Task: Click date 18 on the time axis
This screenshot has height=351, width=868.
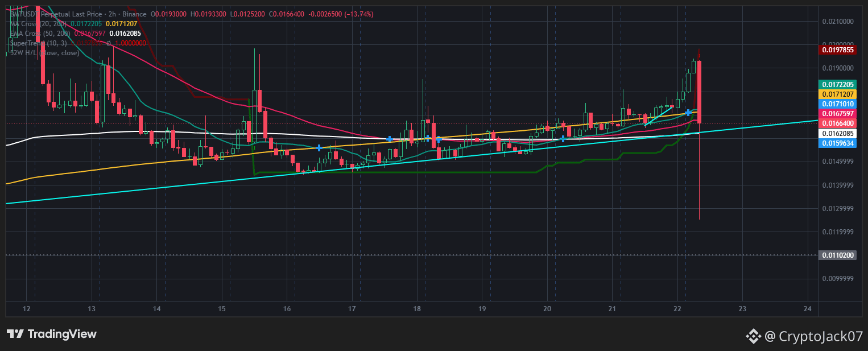Action: 417,309
